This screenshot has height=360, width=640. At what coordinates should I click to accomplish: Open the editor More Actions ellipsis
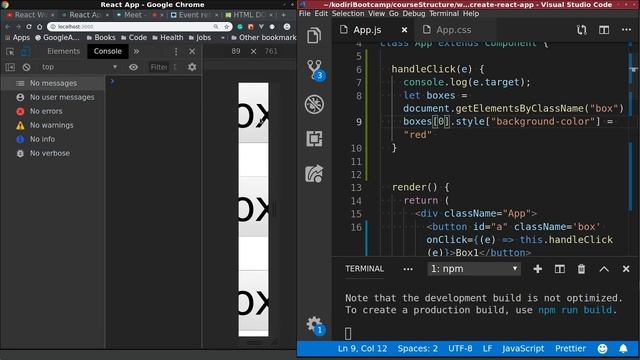(x=626, y=30)
